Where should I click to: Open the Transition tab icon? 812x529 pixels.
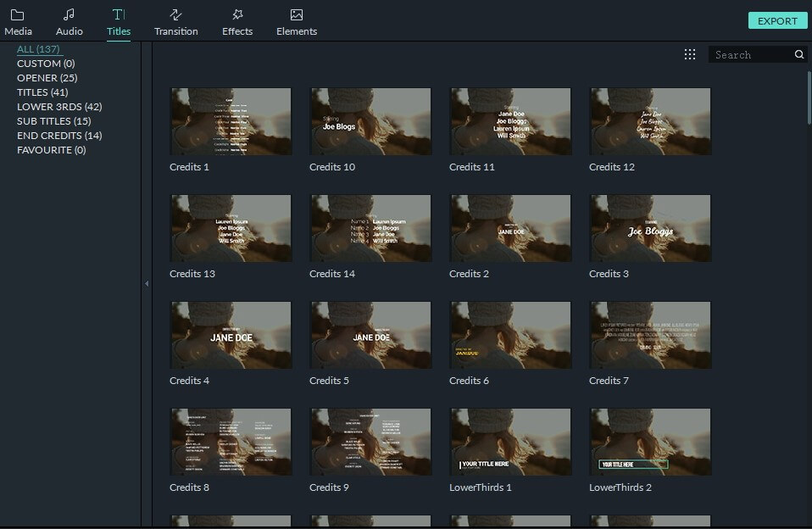click(175, 14)
